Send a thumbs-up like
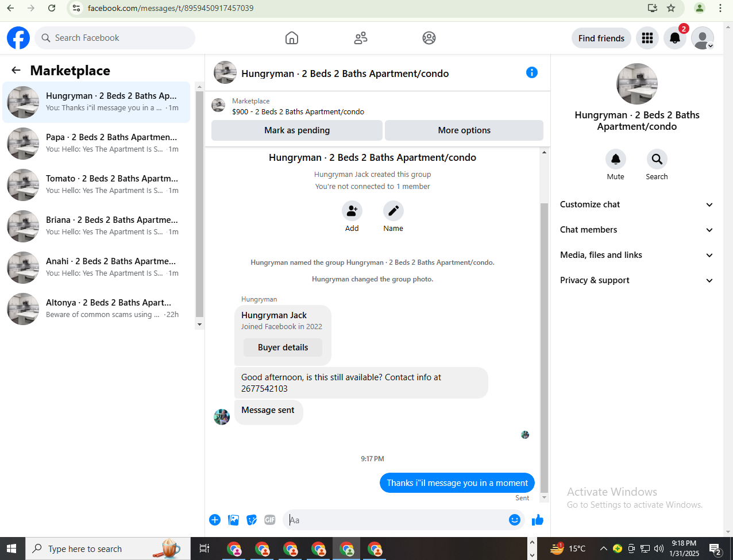Image resolution: width=733 pixels, height=560 pixels. (x=538, y=520)
